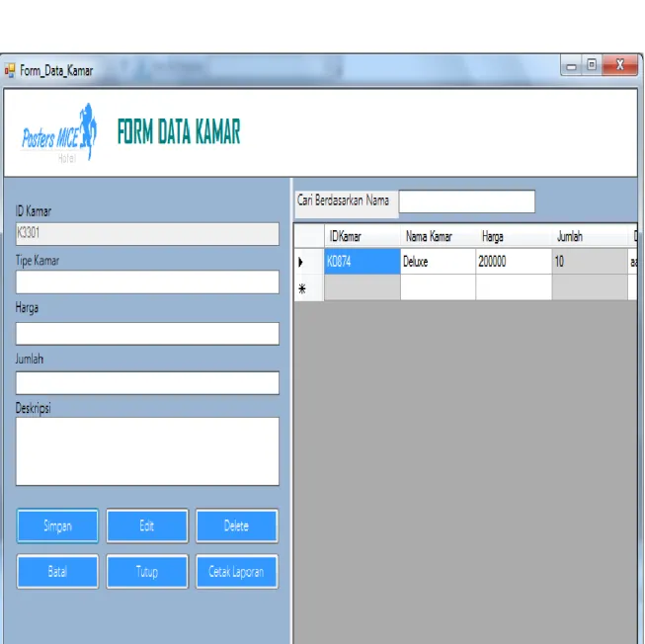Screen dimensions: 645x644
Task: Click the Form_Data_Kamar window icon
Action: point(10,70)
